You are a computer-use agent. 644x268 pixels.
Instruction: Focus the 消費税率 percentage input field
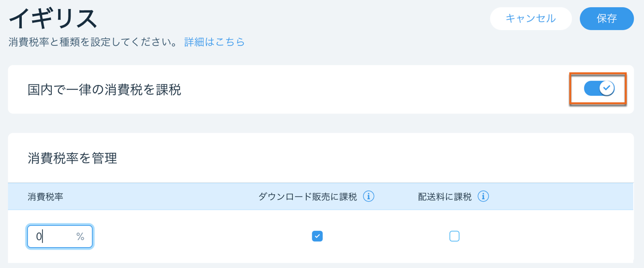point(60,236)
